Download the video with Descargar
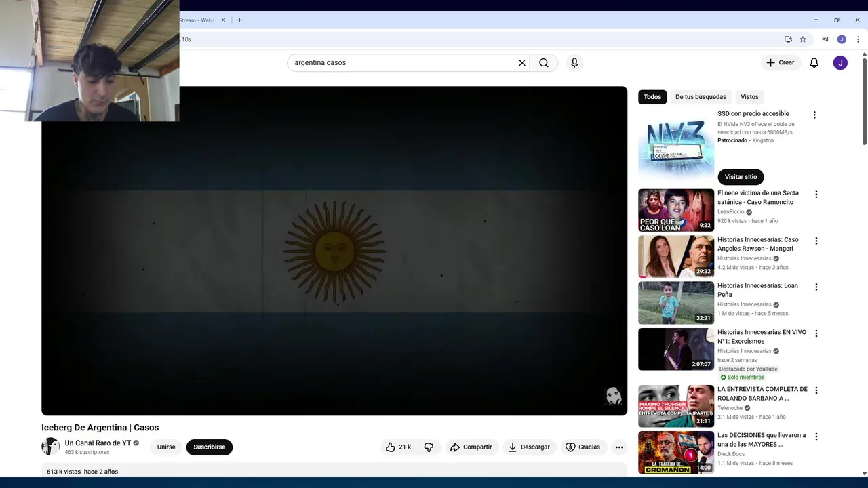Screen dimensions: 868x488 pos(529,447)
